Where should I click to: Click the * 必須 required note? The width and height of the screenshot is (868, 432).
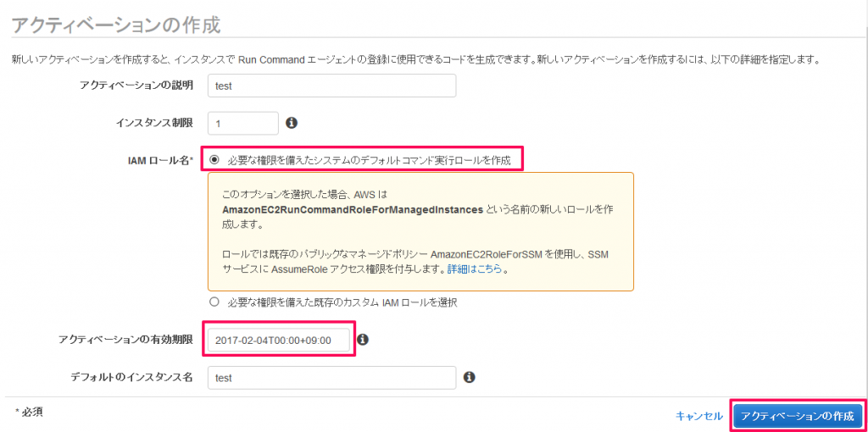tap(30, 412)
